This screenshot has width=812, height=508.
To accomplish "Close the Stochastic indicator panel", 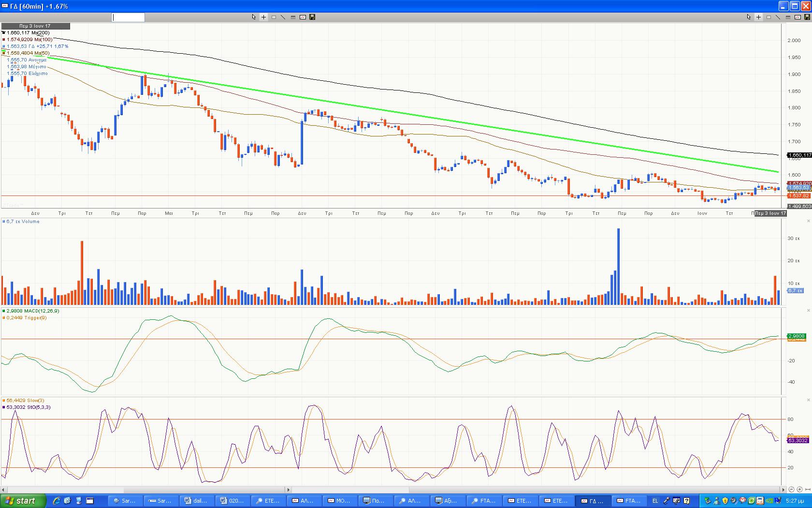I will 809,400.
